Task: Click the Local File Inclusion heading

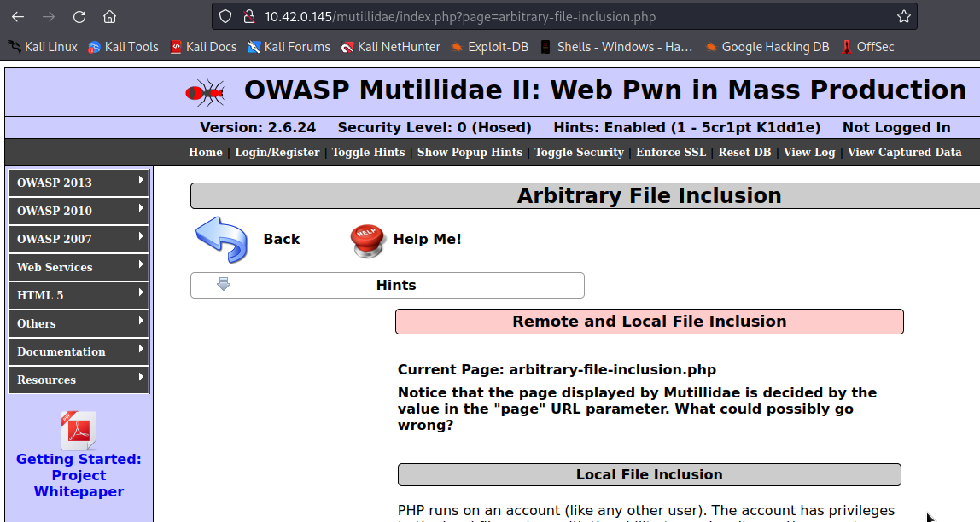Action: pyautogui.click(x=650, y=474)
